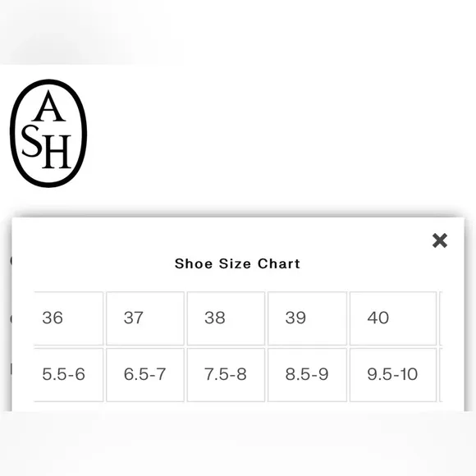
Task: Click the letter H in ASH logo
Action: [57, 152]
